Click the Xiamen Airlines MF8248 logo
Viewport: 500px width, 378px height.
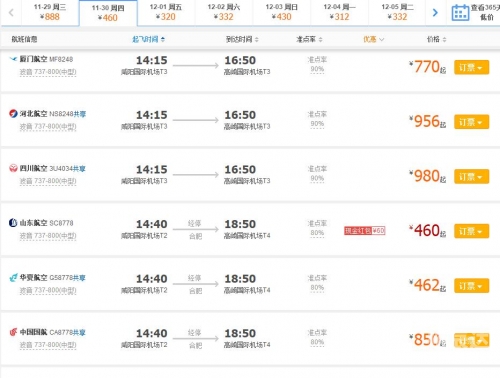pos(13,59)
